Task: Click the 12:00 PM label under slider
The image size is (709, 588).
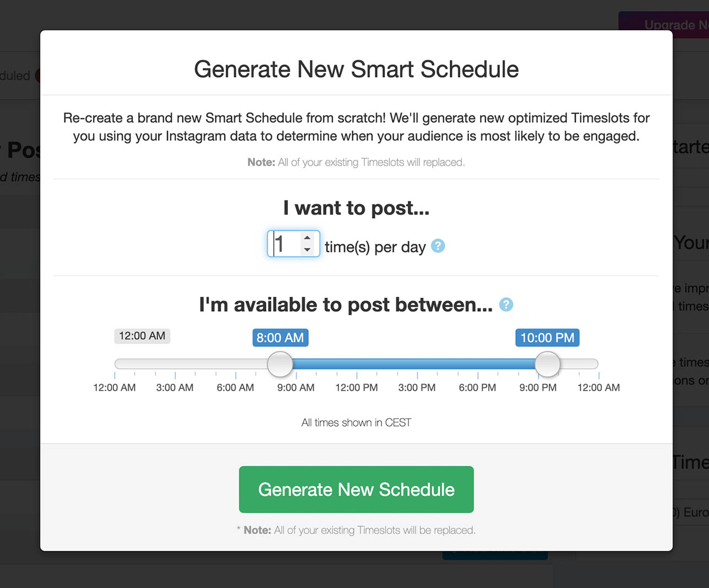Action: (356, 388)
